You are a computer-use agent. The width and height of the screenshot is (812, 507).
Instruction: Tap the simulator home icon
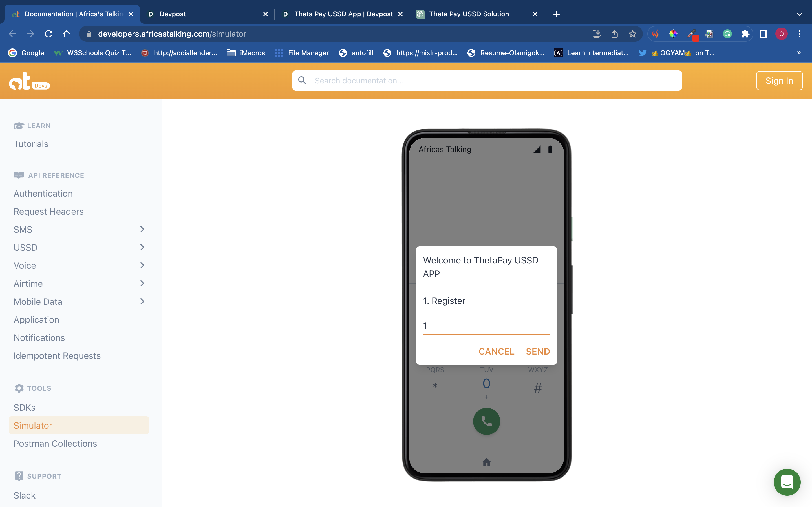point(486,462)
